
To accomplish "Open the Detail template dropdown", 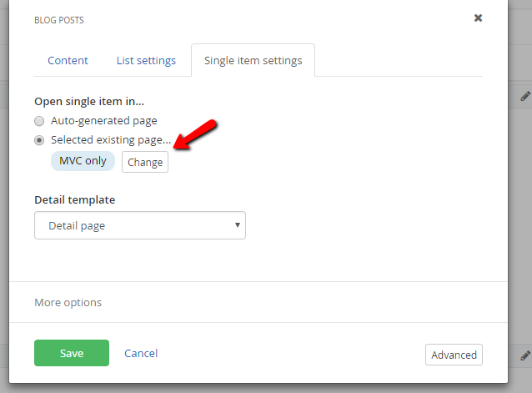I will [x=140, y=225].
